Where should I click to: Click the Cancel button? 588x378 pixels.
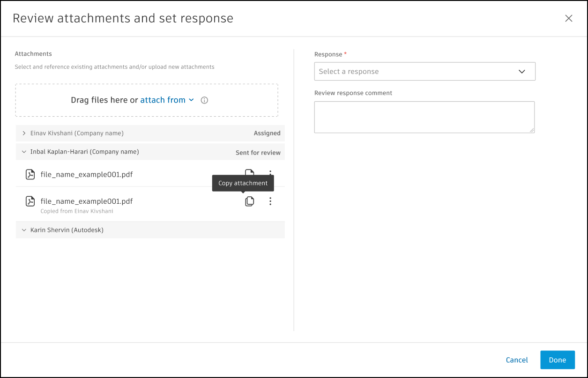(x=517, y=360)
